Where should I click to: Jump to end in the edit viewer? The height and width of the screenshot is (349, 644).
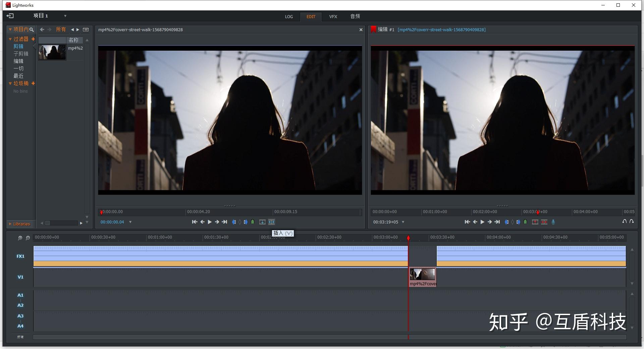coord(497,222)
